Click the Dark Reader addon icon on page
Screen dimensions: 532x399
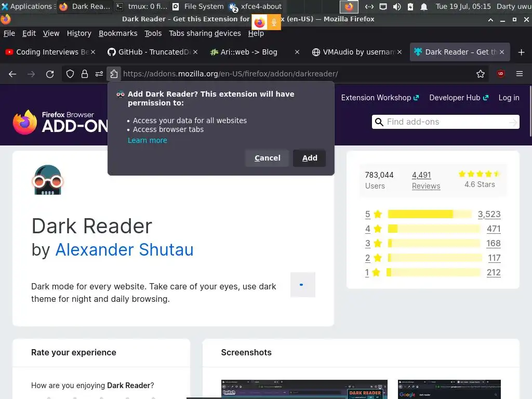[48, 180]
